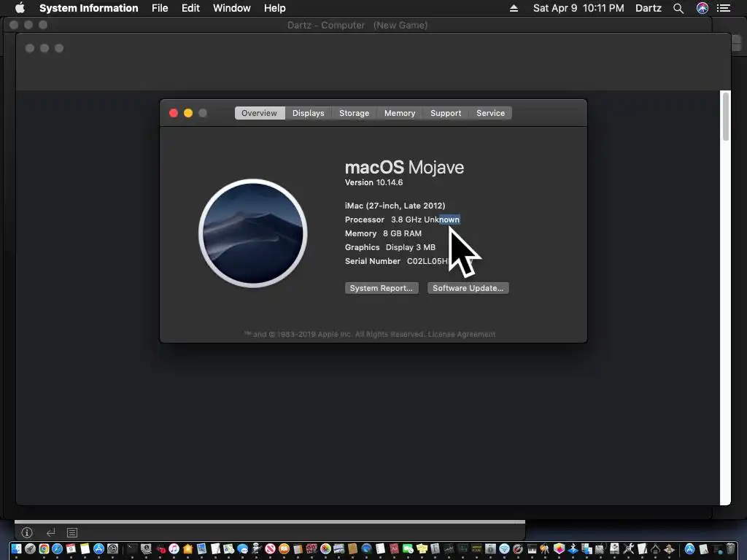Click the '8 GB RAM' memory value
Image resolution: width=747 pixels, height=560 pixels.
402,233
